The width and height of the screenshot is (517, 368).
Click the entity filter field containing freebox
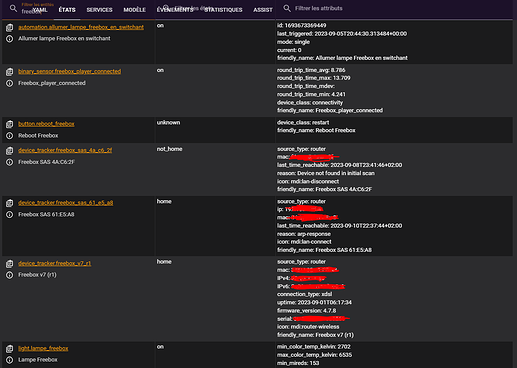click(32, 9)
